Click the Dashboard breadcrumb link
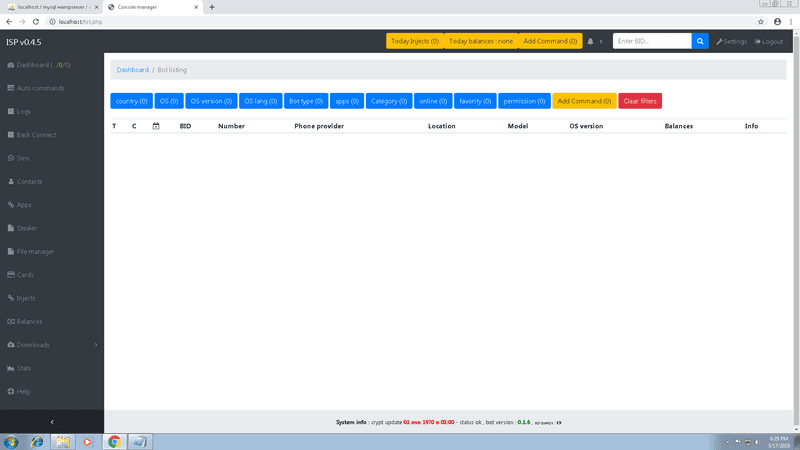This screenshot has height=450, width=800. coord(132,70)
